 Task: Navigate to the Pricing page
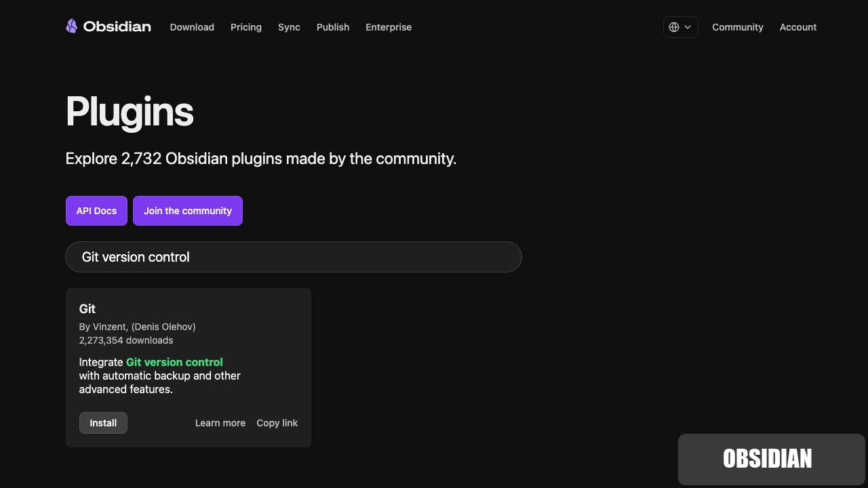245,27
